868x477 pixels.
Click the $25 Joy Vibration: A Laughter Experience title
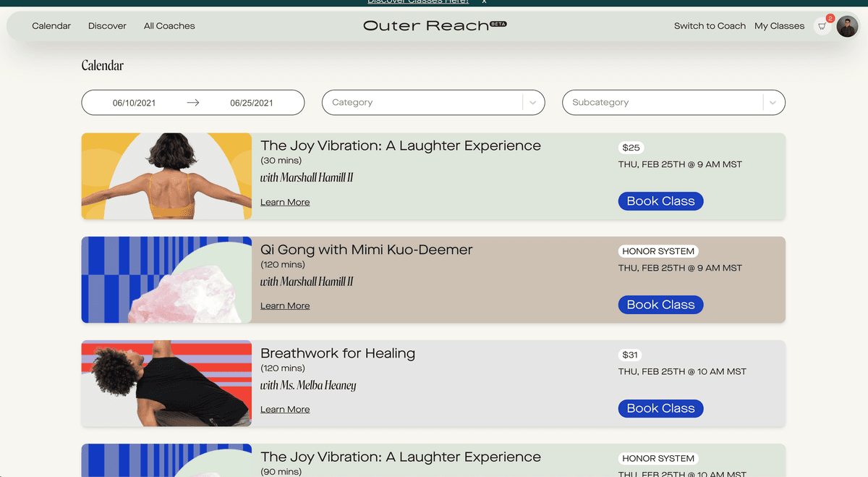(401, 145)
